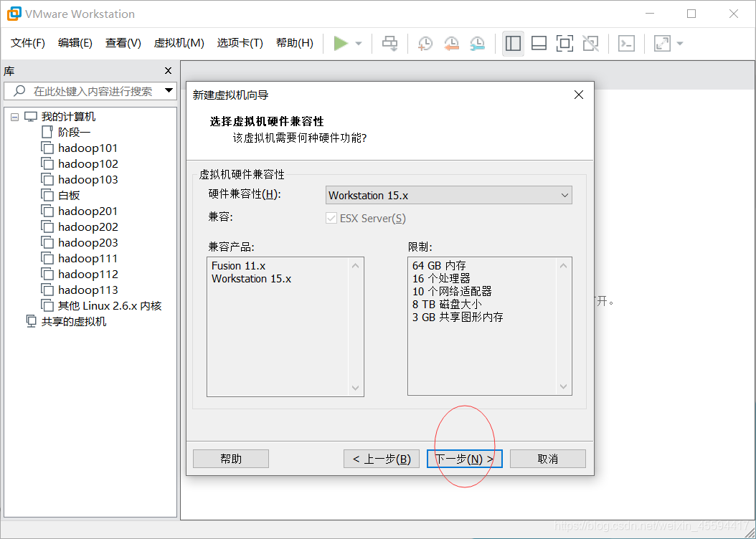
Task: Select the hadoop202 virtual machine
Action: (x=88, y=227)
